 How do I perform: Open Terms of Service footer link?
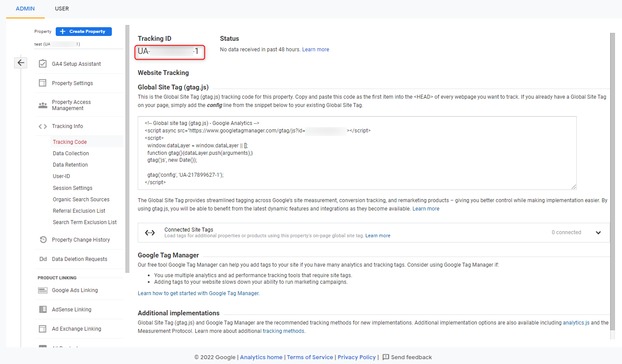[x=310, y=357]
